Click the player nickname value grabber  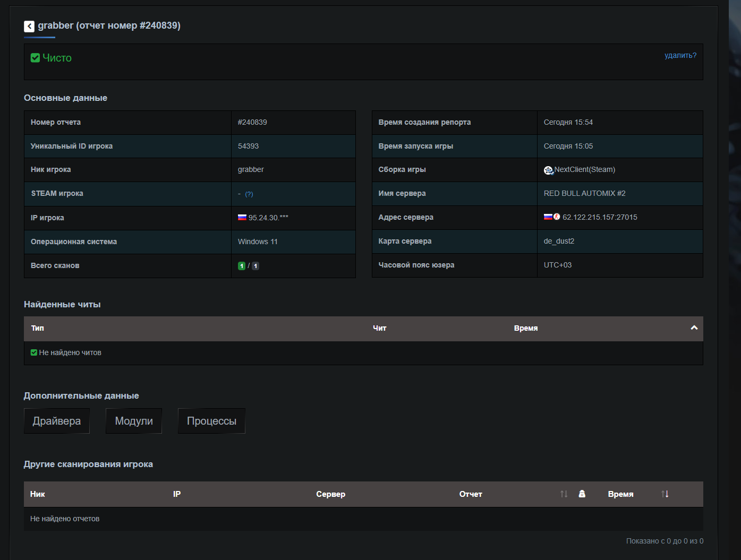251,169
